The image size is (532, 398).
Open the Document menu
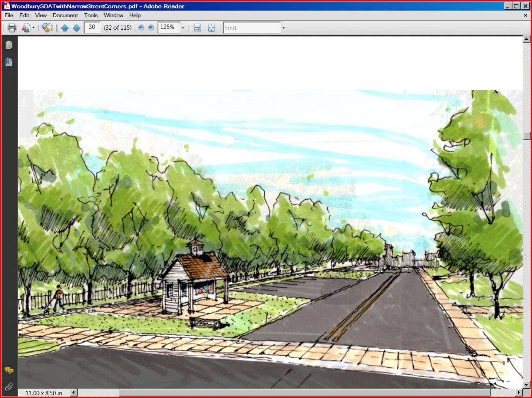coord(65,15)
